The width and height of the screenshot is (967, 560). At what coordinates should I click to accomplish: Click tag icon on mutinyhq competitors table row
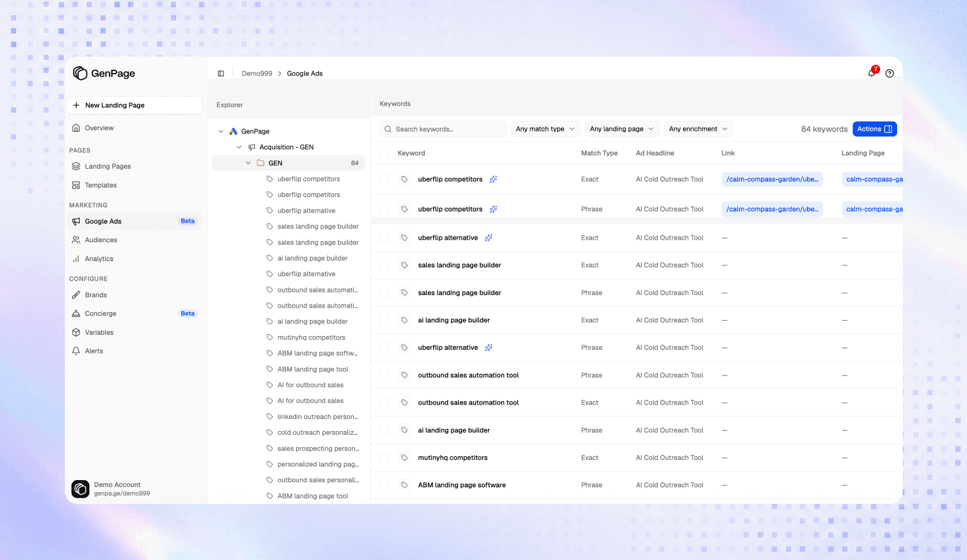[x=404, y=457]
